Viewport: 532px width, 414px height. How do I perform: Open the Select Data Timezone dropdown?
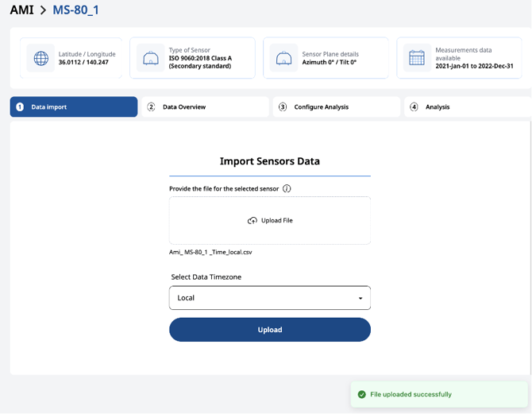pyautogui.click(x=269, y=298)
